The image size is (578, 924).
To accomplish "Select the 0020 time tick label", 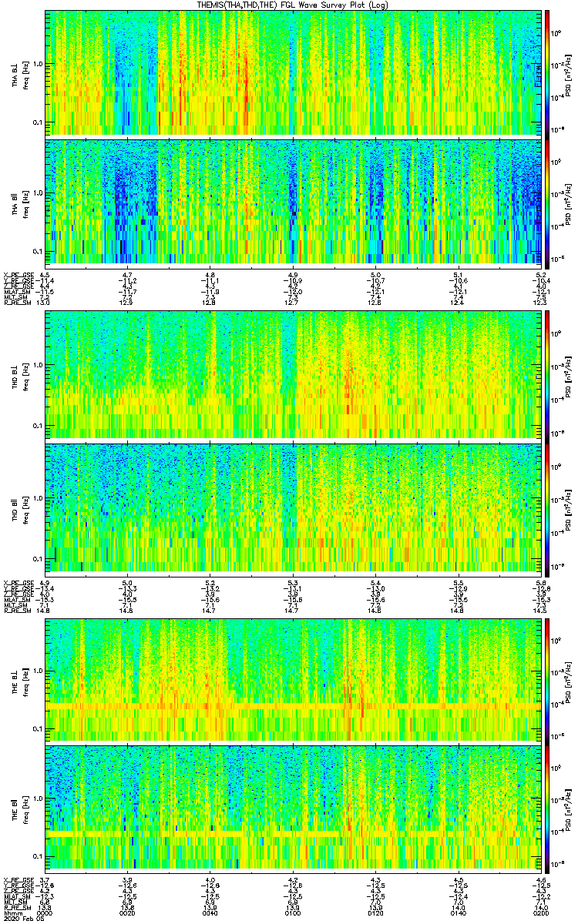I will [x=128, y=912].
